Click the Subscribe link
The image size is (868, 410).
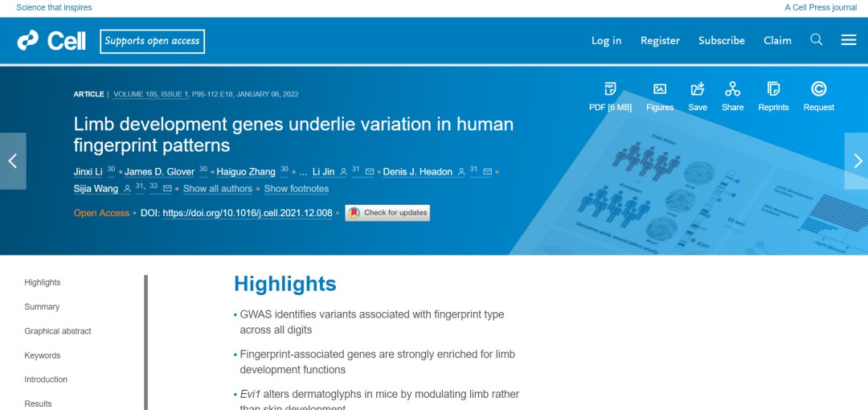coord(721,40)
